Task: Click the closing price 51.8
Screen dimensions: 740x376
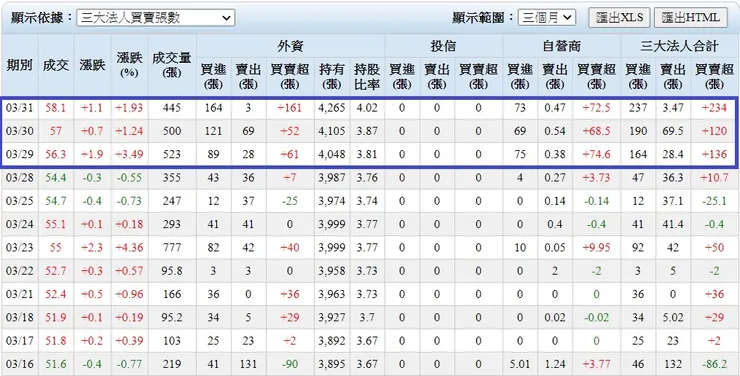Action: click(x=56, y=341)
